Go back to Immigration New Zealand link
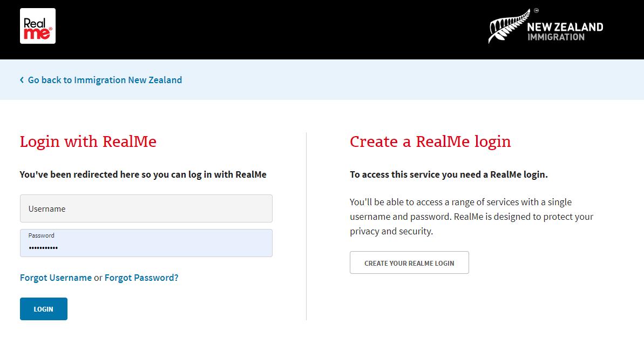 105,80
